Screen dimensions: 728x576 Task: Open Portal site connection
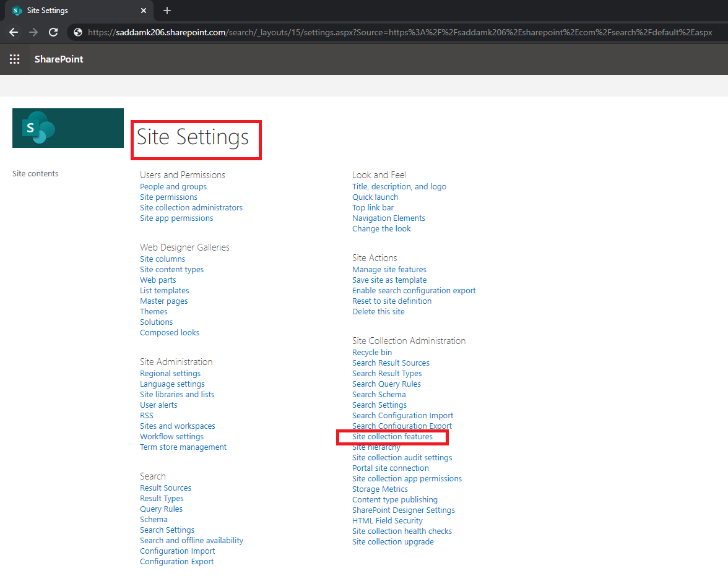[x=391, y=468]
